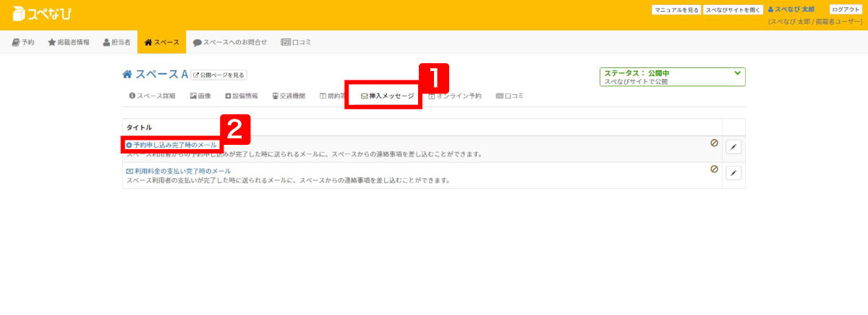Click pencil edit icon for 予約申し込み完了時のメール
868x315 pixels.
[733, 147]
